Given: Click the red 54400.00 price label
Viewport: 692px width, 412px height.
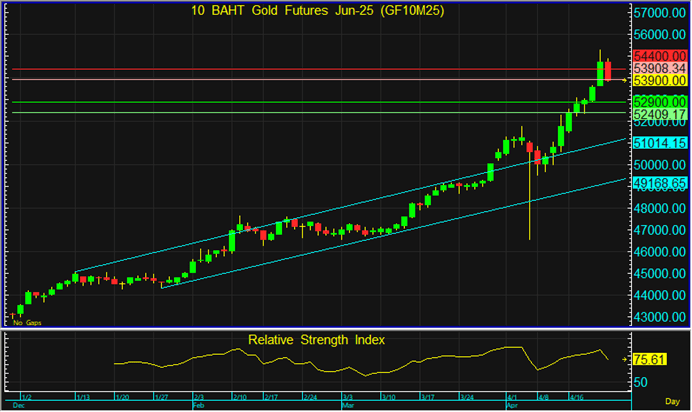Looking at the screenshot, I should click(658, 55).
